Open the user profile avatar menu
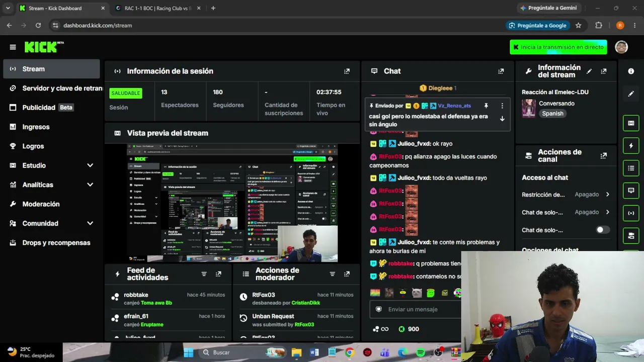This screenshot has height=362, width=644. point(621,47)
